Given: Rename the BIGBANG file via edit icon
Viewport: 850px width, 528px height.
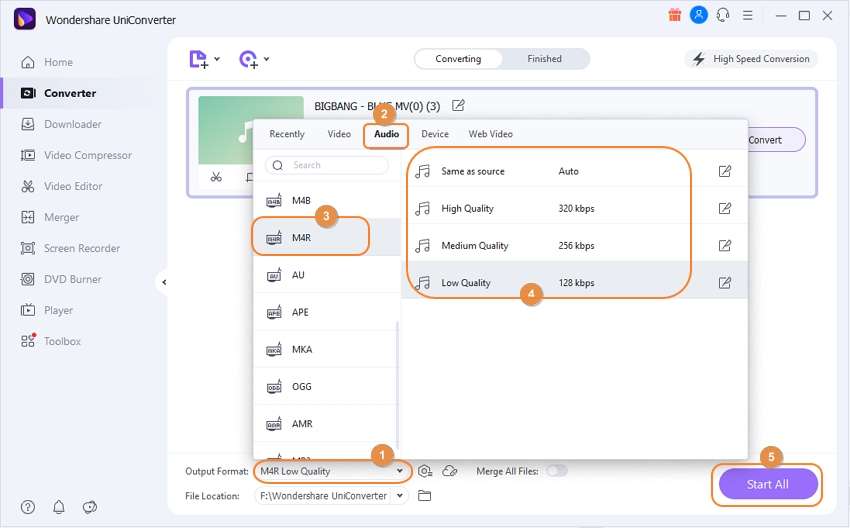Looking at the screenshot, I should (x=458, y=105).
